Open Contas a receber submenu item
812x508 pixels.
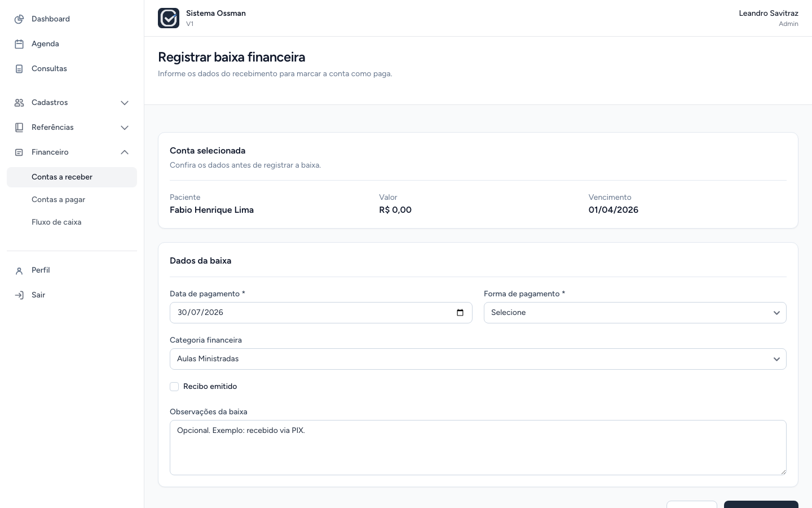tap(72, 177)
